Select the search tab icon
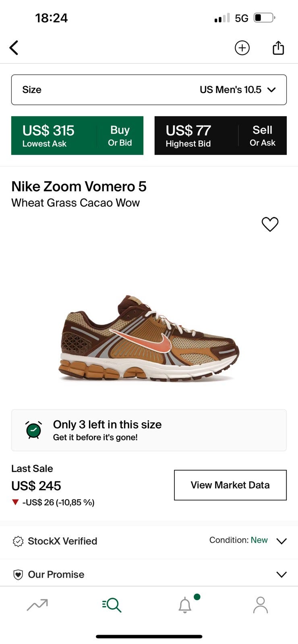The width and height of the screenshot is (298, 644). pos(112,605)
